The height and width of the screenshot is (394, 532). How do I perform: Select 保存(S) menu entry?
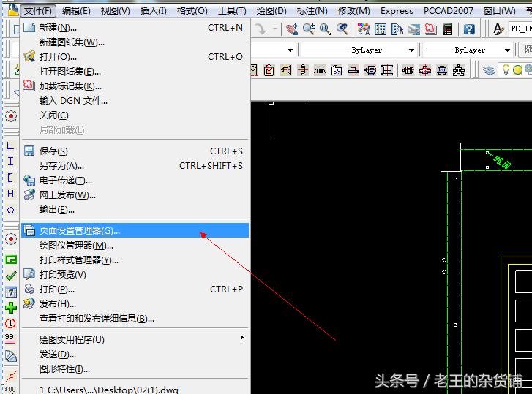(135, 151)
